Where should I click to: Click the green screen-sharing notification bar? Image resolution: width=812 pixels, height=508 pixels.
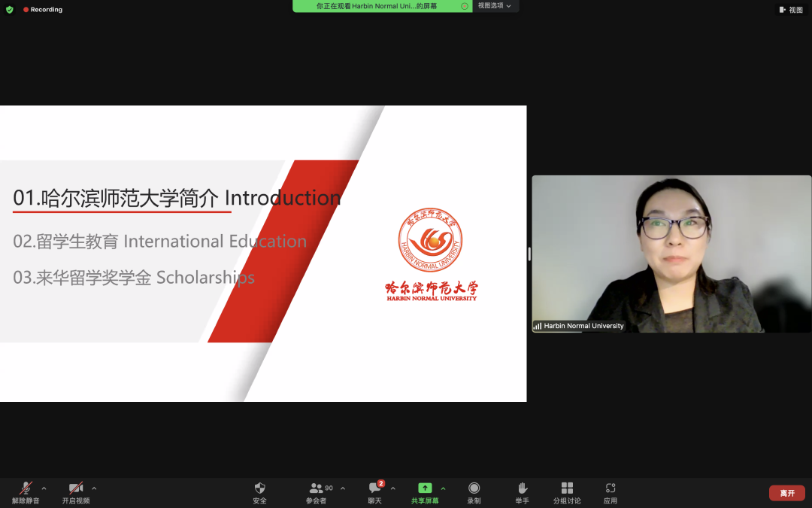point(382,6)
